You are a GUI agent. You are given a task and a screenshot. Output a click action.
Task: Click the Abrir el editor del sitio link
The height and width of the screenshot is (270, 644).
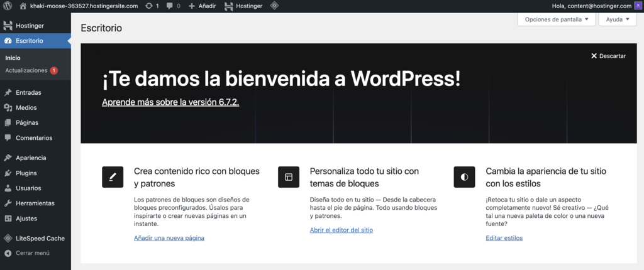coord(341,230)
